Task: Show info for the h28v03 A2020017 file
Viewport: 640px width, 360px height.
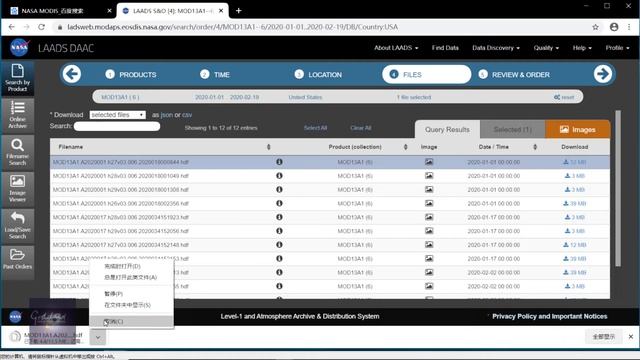Action: click(x=279, y=217)
